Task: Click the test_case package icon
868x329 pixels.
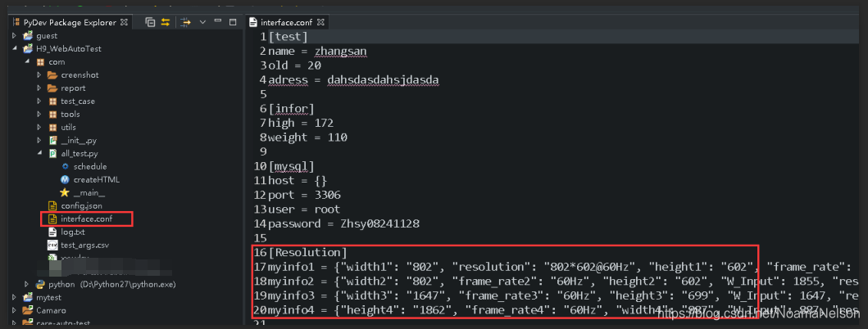Action: [x=52, y=101]
